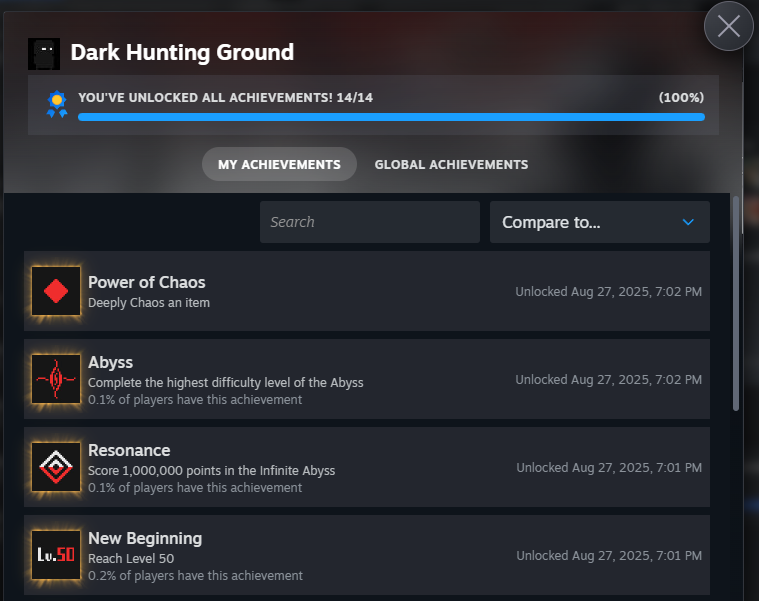Select the My Achievements tab
The width and height of the screenshot is (759, 601).
(279, 165)
